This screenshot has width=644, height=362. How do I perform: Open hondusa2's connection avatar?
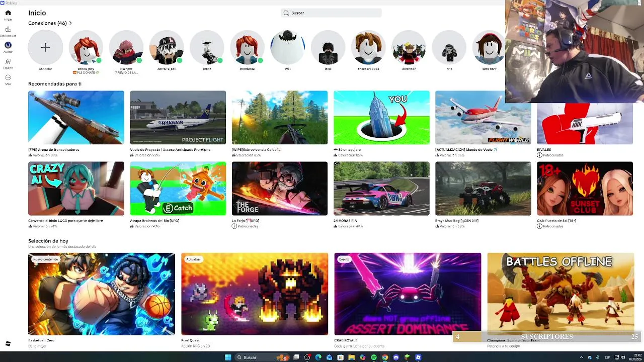(x=247, y=47)
